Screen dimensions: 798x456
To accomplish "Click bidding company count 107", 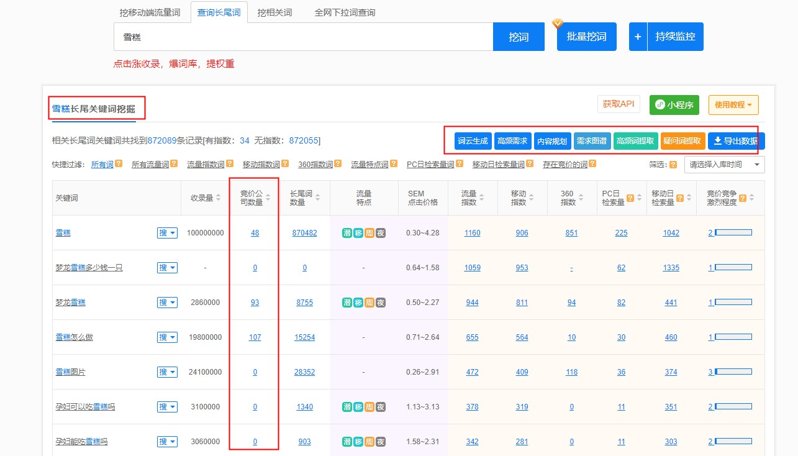I will click(255, 337).
